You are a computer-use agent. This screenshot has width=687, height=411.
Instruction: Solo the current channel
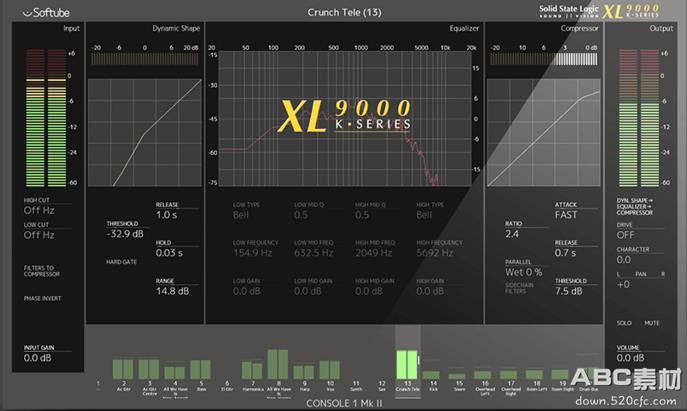[624, 323]
